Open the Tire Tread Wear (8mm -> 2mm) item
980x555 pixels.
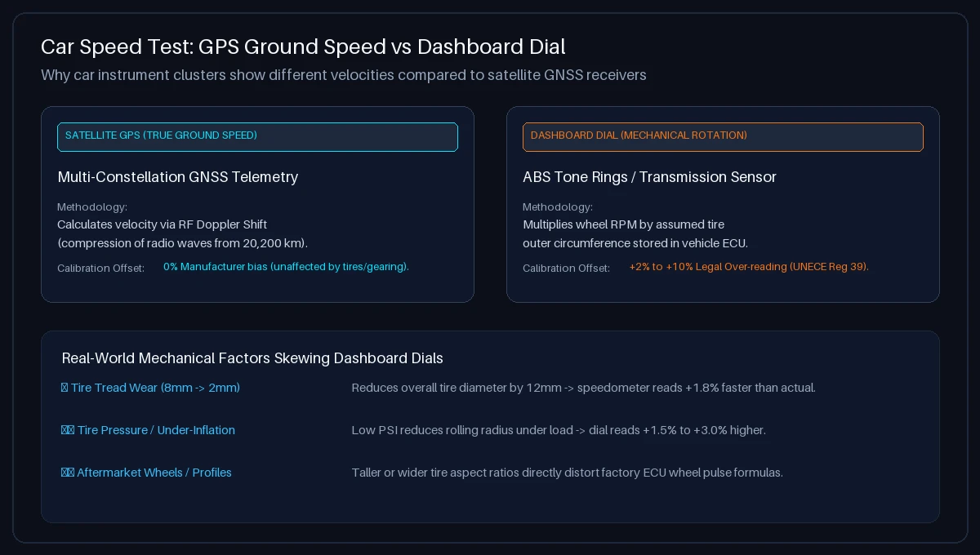coord(150,388)
